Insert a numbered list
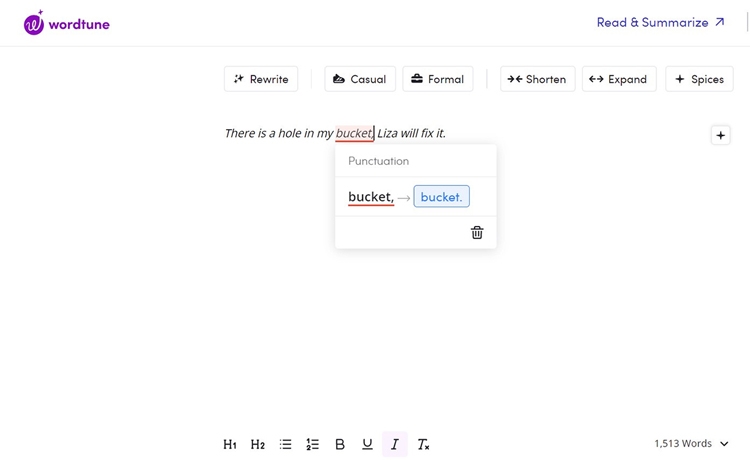 tap(313, 444)
